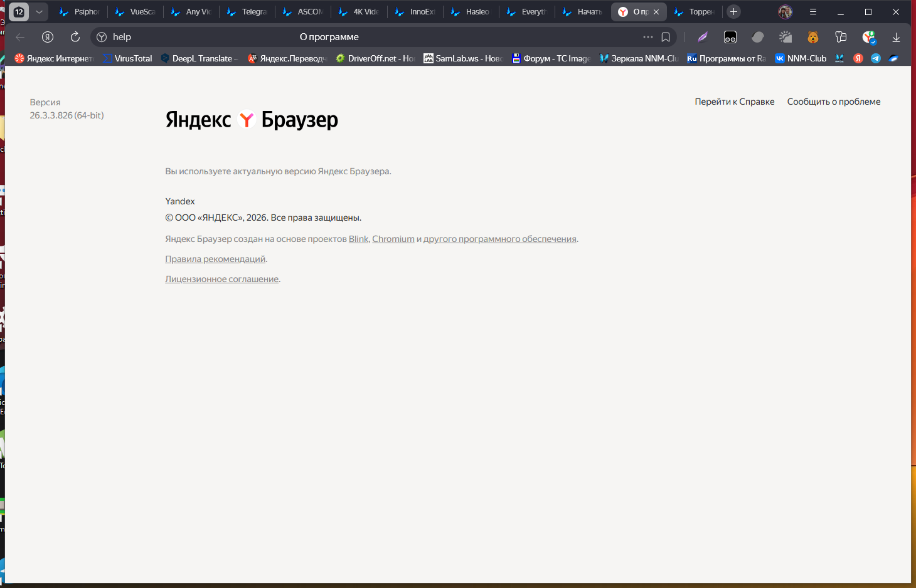Click the Yandex company name text
This screenshot has width=916, height=588.
(x=180, y=201)
